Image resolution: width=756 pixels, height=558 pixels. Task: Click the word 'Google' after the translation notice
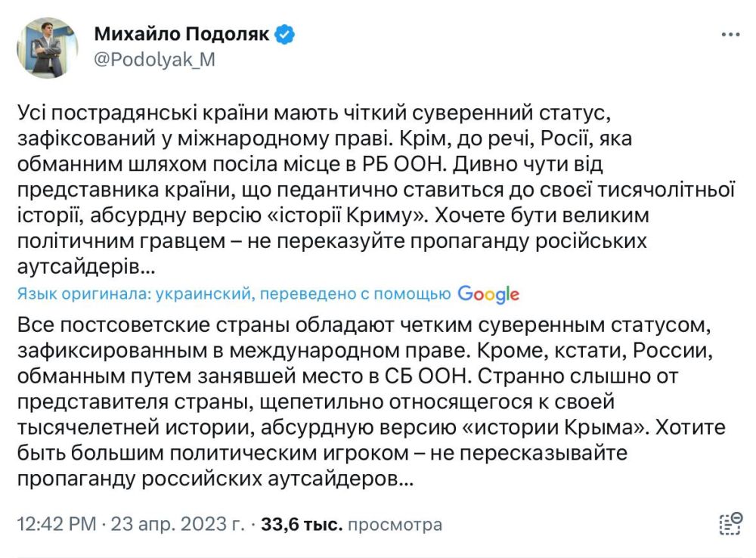pos(488,293)
